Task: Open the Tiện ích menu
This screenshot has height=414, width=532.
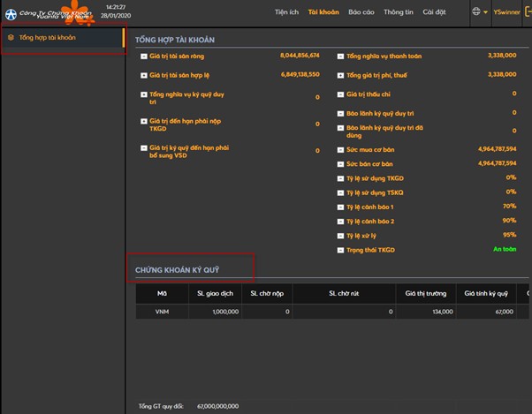Action: 285,12
